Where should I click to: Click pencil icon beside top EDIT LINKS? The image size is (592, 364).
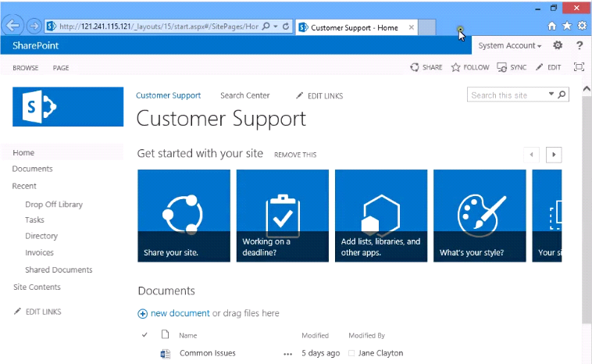coord(299,95)
